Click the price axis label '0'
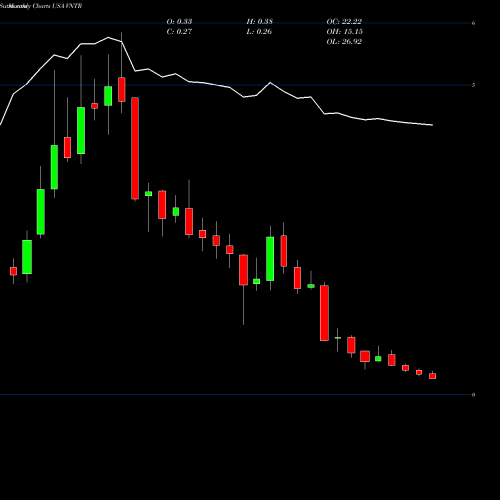 click(473, 395)
